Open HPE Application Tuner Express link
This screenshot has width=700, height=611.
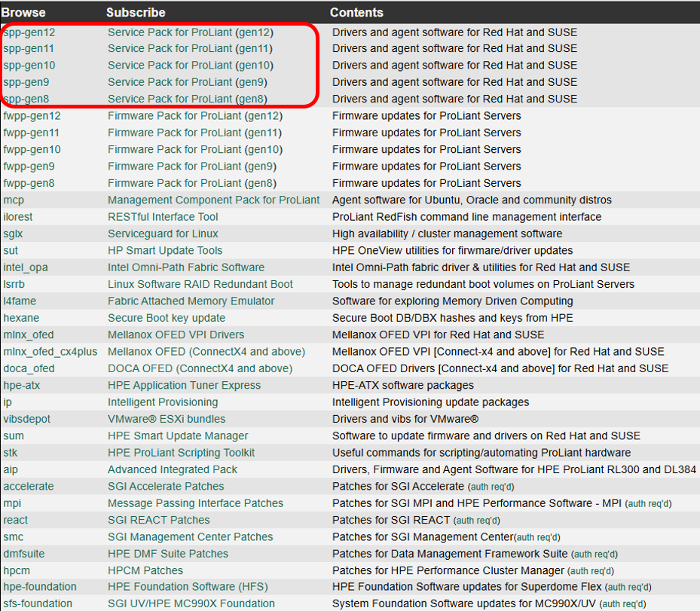click(x=185, y=386)
